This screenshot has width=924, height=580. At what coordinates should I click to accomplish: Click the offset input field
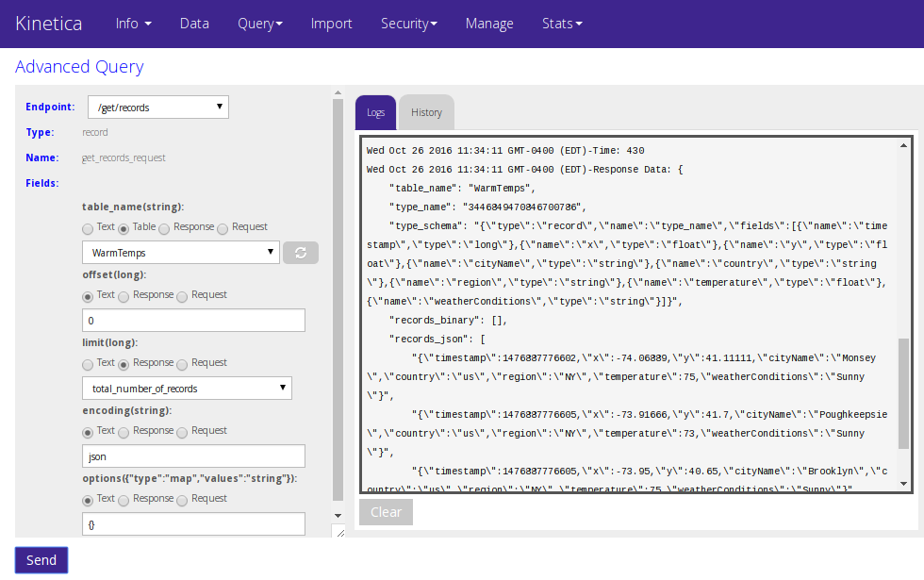click(x=193, y=321)
